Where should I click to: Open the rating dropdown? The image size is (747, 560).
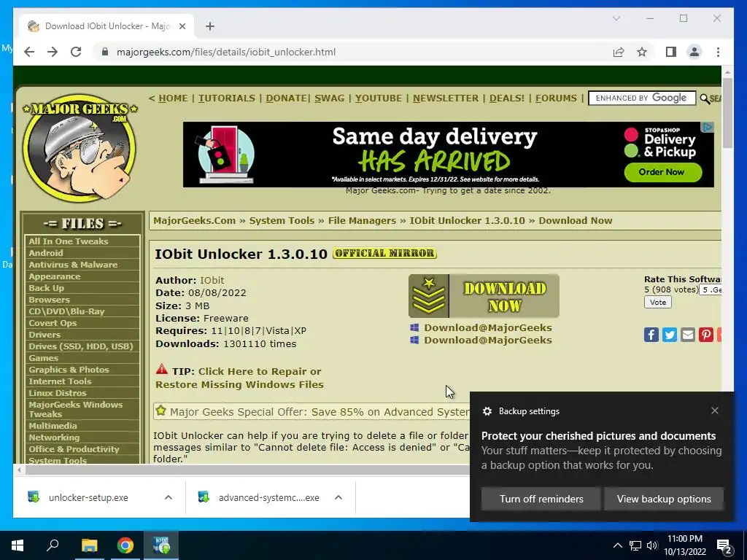pos(710,289)
